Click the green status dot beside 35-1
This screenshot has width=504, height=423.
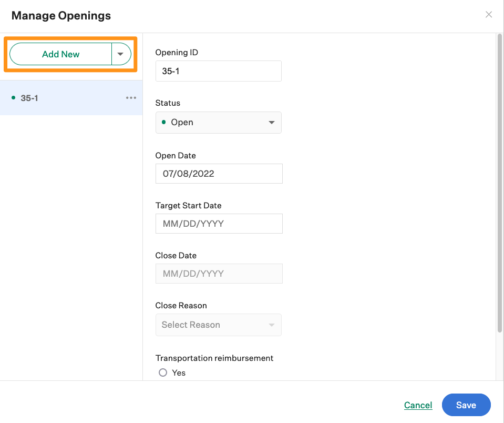click(x=12, y=98)
